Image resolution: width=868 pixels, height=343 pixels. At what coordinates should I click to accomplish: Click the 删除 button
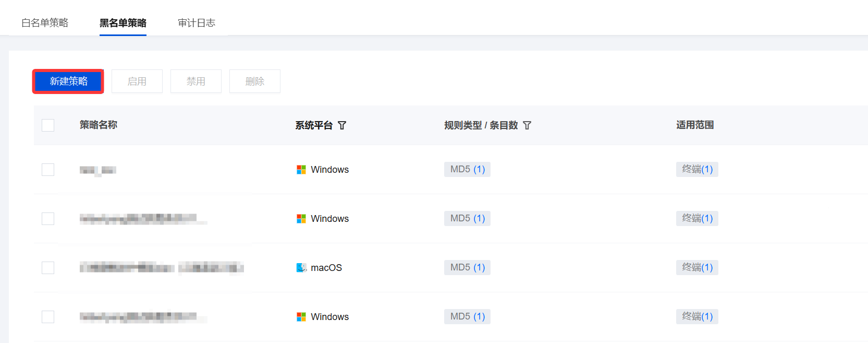(255, 81)
